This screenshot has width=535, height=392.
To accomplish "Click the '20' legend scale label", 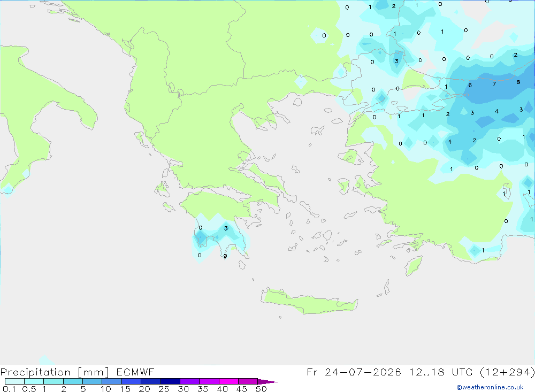I will 144,389.
